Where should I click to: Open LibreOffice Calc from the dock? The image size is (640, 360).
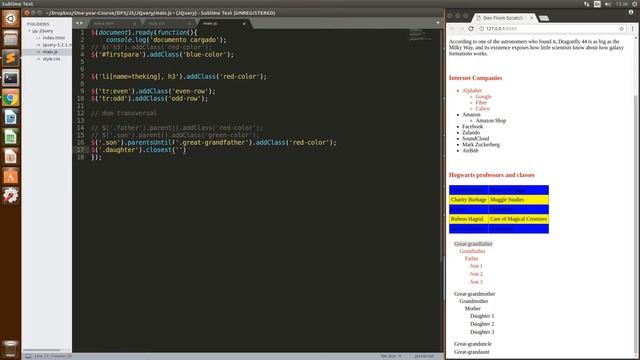pos(11,137)
